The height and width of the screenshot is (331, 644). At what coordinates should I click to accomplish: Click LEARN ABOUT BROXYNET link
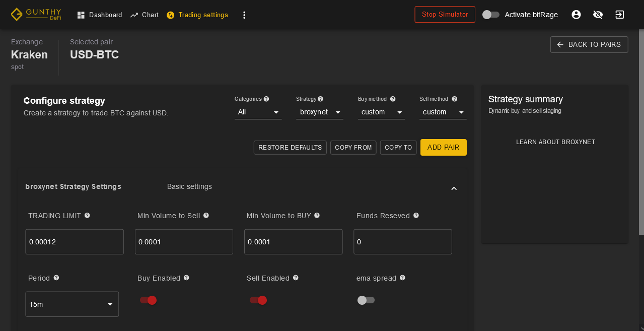coord(555,142)
